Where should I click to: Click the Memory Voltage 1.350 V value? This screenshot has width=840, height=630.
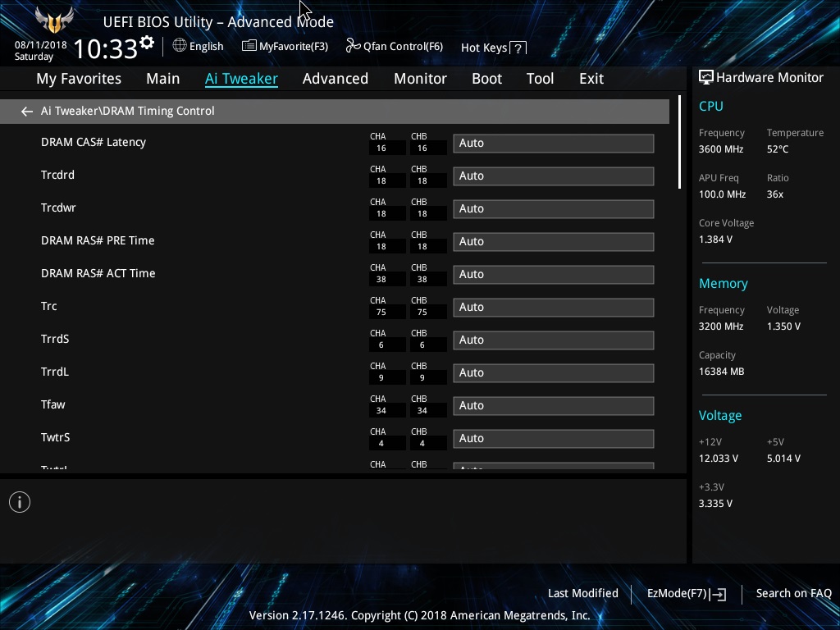783,326
